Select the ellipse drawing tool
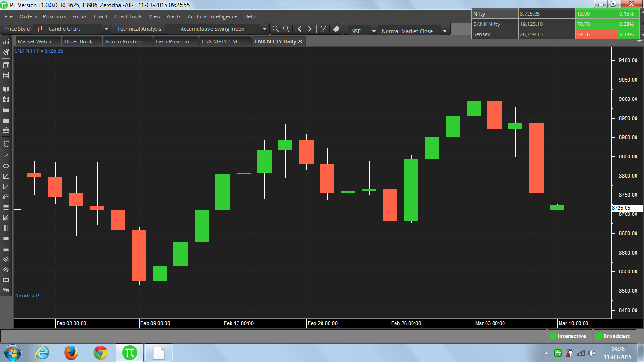 click(6, 166)
